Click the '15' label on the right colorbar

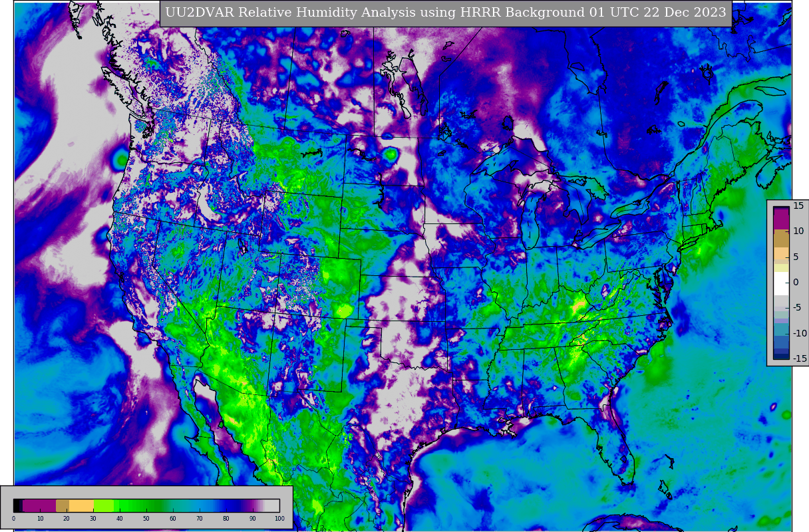(x=798, y=205)
